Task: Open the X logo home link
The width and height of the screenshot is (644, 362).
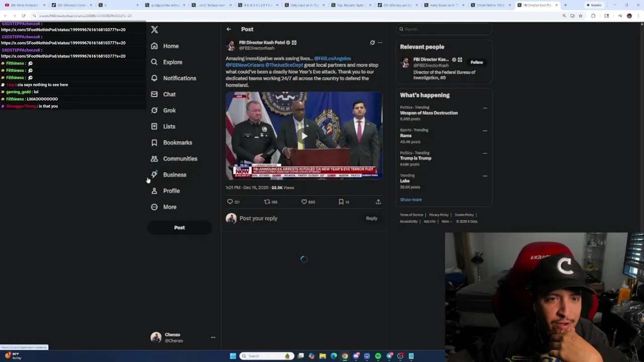Action: tap(154, 30)
